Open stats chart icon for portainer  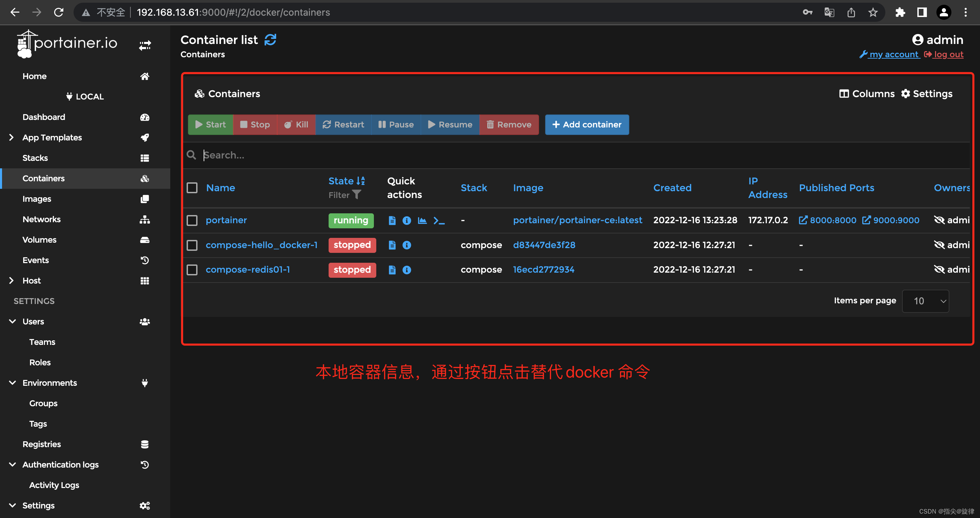click(x=422, y=220)
